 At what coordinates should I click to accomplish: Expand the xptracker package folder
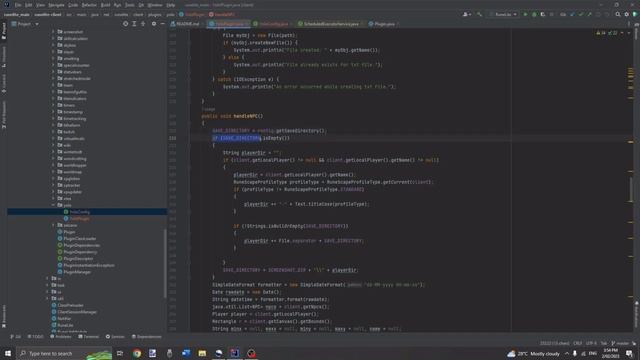(53, 185)
